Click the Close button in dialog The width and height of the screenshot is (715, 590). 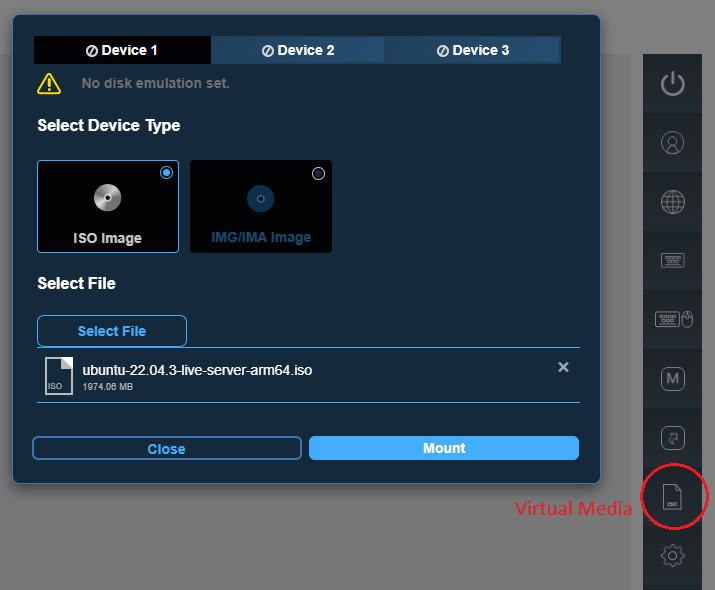click(166, 448)
